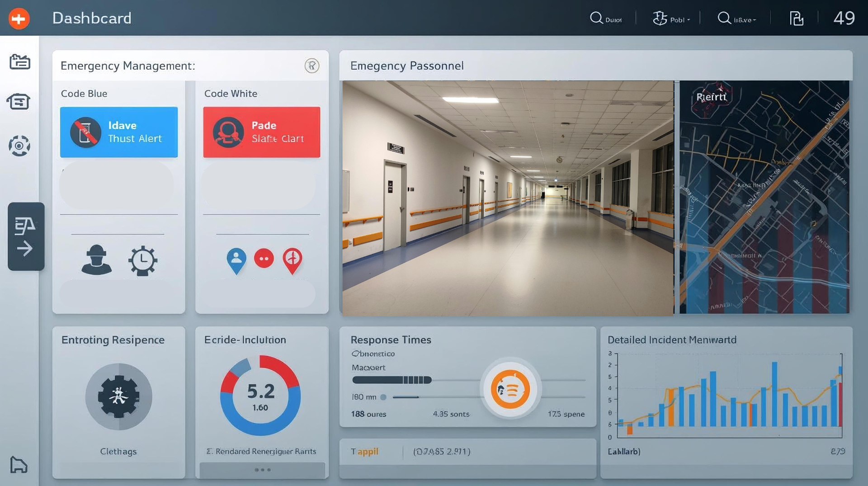
Task: Click the Duror search item
Action: click(606, 19)
